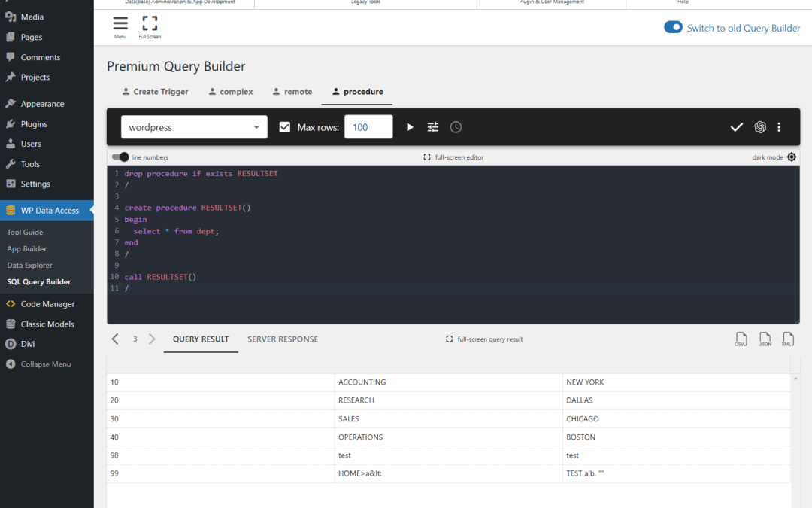Open App Builder submenu link
The image size is (812, 508).
pyautogui.click(x=27, y=249)
